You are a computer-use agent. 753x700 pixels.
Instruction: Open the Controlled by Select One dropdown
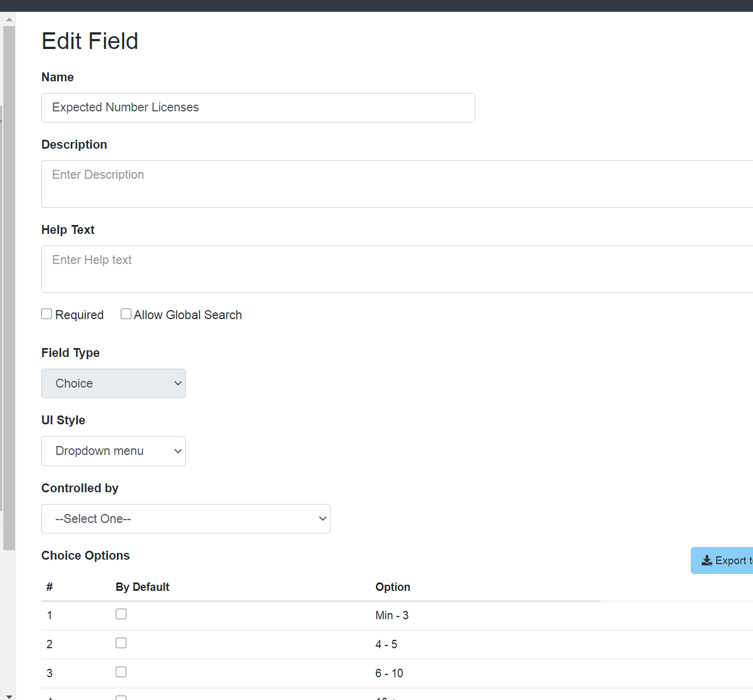click(x=186, y=518)
